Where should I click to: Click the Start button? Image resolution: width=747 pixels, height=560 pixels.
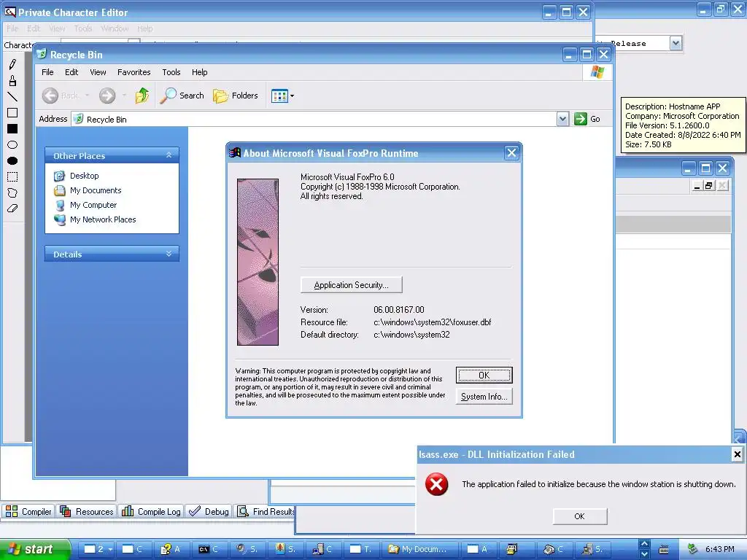pos(35,549)
